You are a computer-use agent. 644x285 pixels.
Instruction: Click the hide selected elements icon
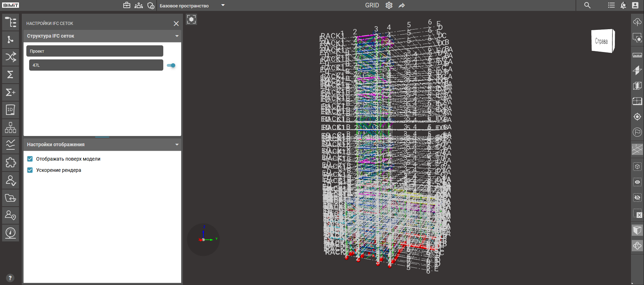pyautogui.click(x=637, y=197)
